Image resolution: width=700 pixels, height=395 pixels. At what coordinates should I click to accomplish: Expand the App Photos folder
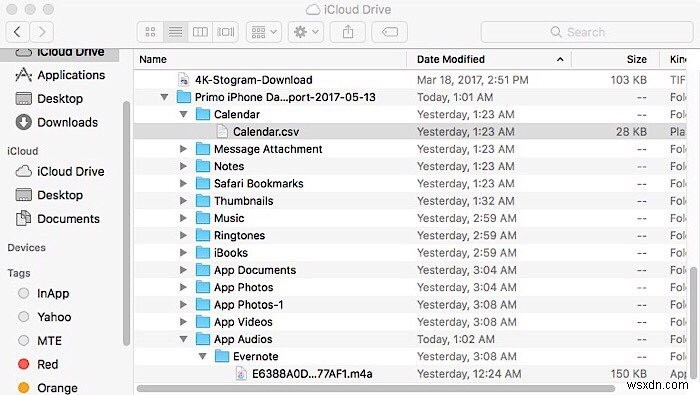[x=183, y=287]
